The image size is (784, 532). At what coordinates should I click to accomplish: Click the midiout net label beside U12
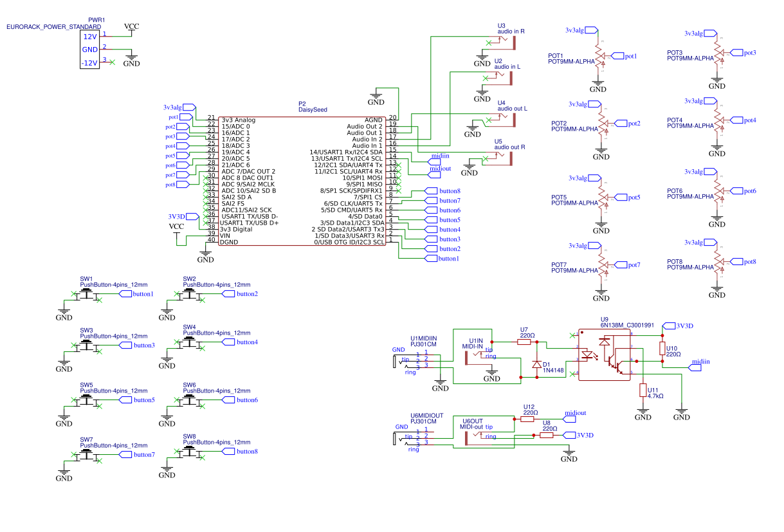(576, 413)
